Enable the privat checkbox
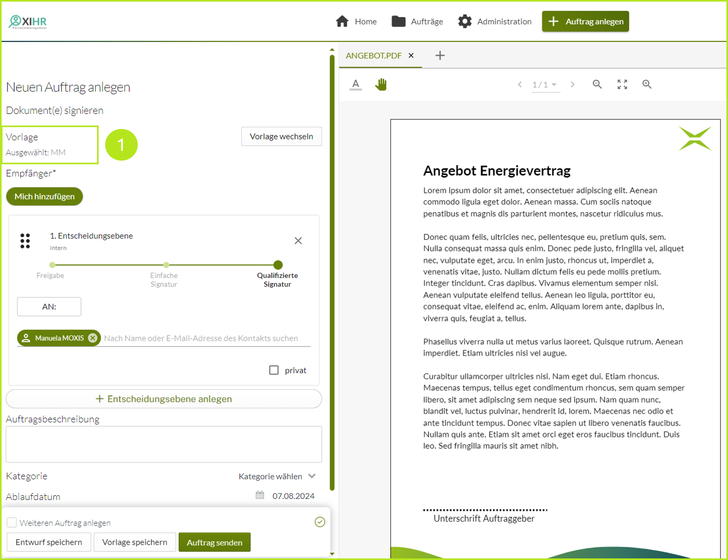The height and width of the screenshot is (560, 728). [274, 370]
